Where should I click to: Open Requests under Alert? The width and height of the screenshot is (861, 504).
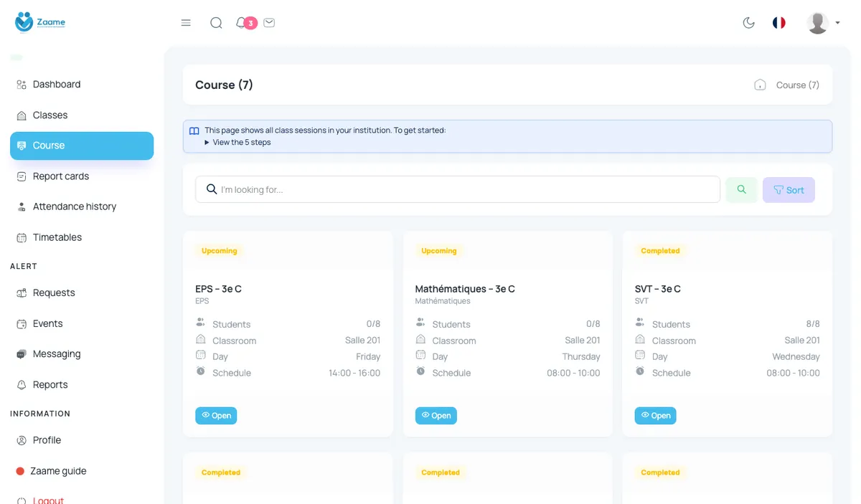pos(82,293)
